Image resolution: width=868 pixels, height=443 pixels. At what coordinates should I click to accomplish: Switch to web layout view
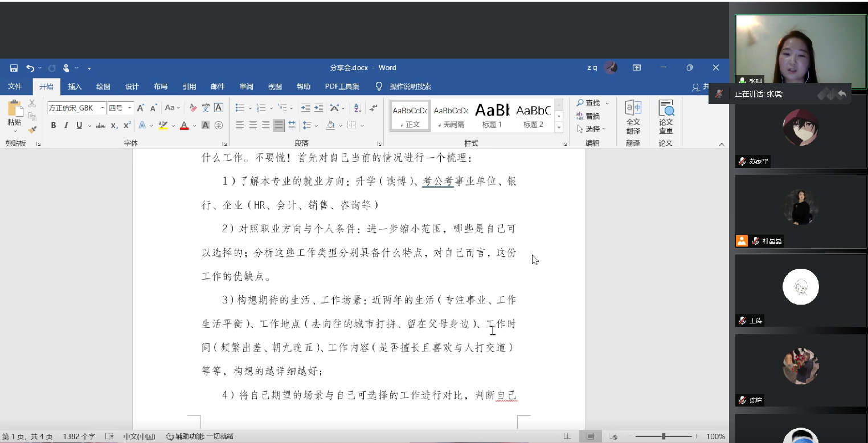[x=613, y=436]
